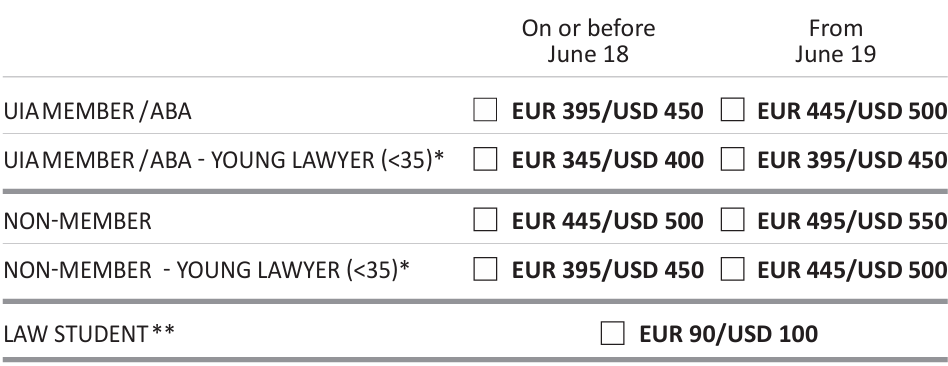Tick UIA Member Young Lawyer late-rate checkbox
This screenshot has height=366, width=948.
point(732,160)
